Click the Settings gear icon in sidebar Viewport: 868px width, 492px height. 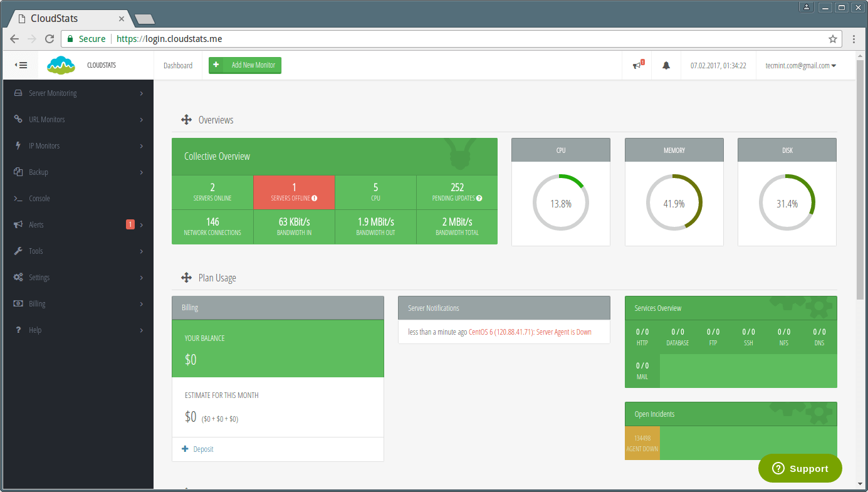click(x=18, y=277)
